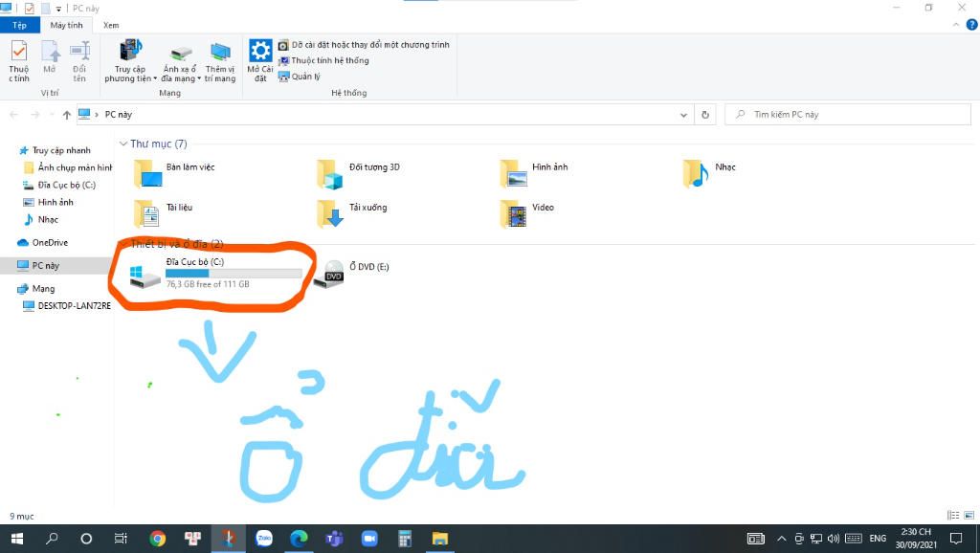Open Truy cập phương tiện menu
980x553 pixels.
130,61
